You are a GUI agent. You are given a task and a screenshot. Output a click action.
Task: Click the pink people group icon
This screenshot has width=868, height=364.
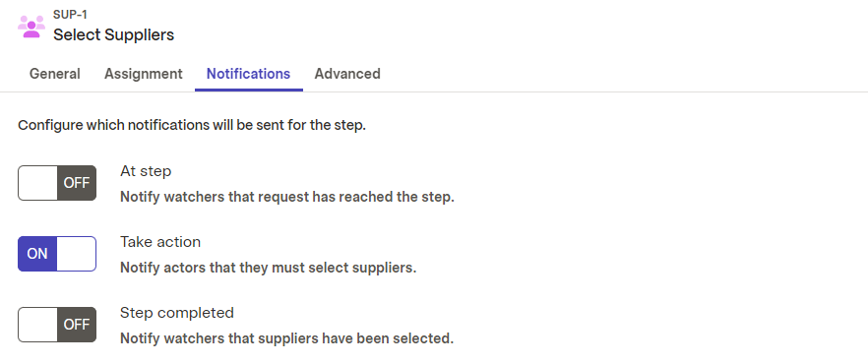[31, 26]
